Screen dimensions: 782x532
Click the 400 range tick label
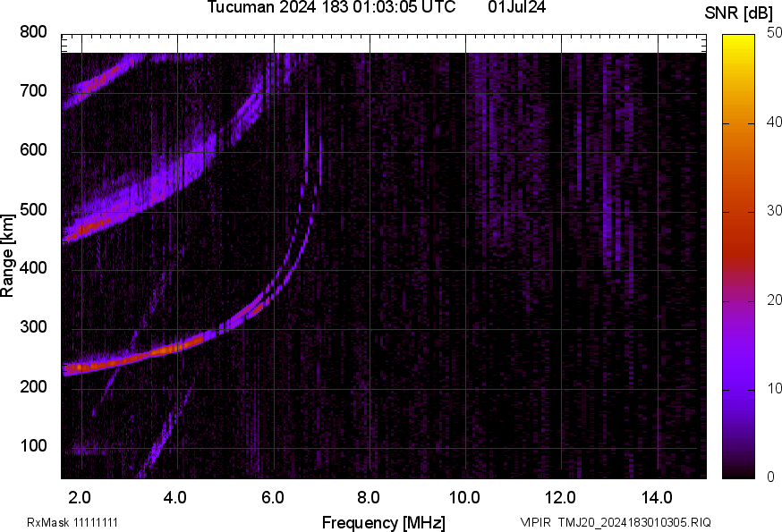pos(33,268)
